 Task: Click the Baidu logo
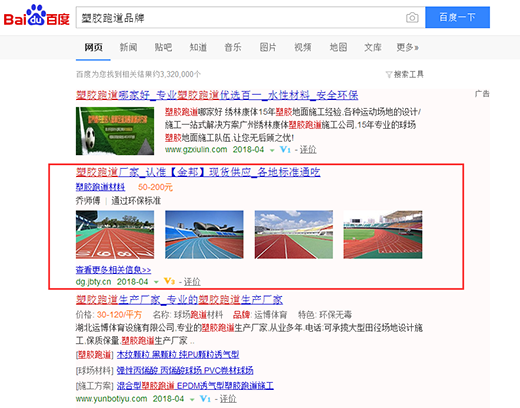point(37,15)
